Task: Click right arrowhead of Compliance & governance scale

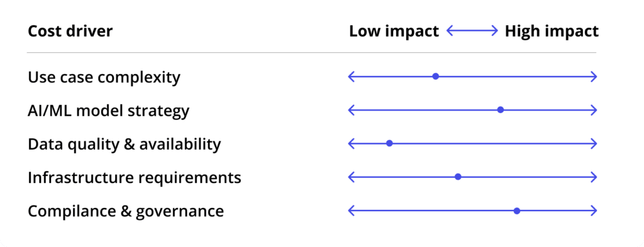Action: pos(594,211)
